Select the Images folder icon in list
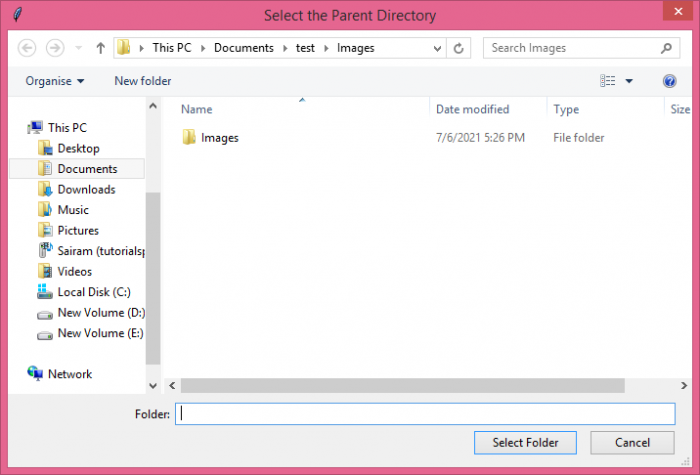This screenshot has height=475, width=700. 189,137
